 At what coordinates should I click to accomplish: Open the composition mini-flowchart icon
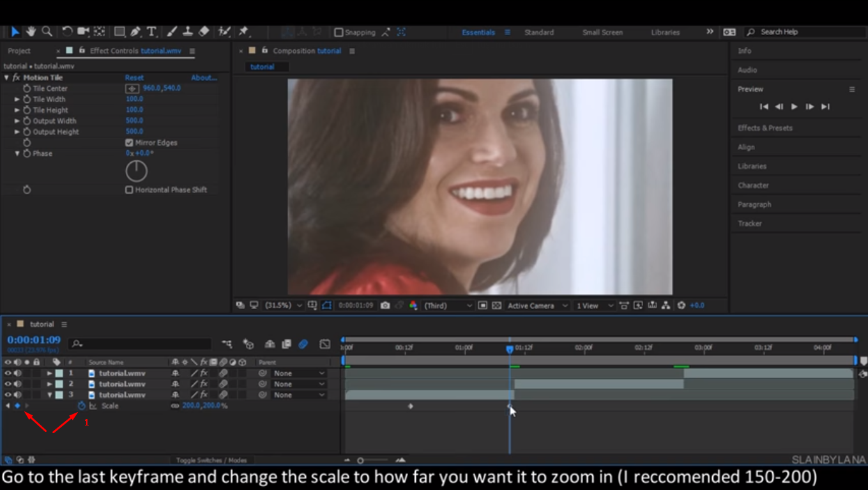227,344
